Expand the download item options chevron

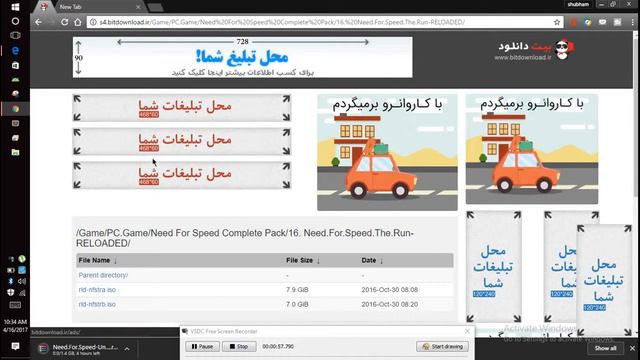127,349
